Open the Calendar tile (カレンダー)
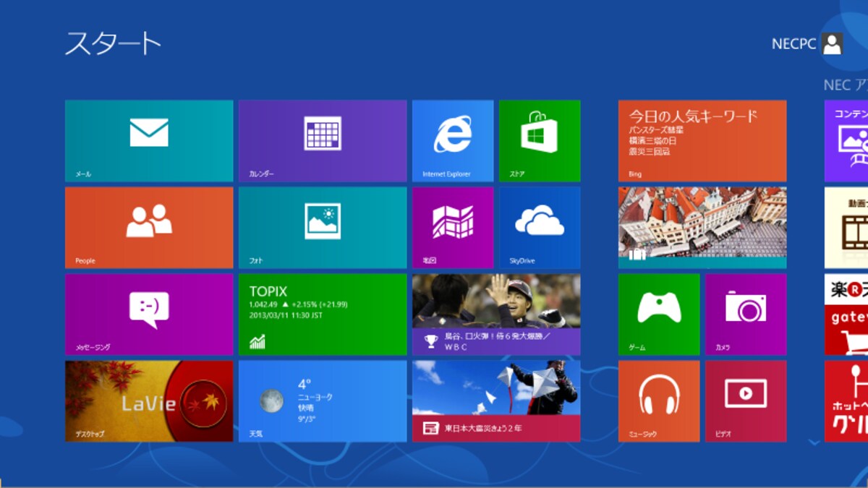Image resolution: width=868 pixels, height=488 pixels. tap(323, 141)
